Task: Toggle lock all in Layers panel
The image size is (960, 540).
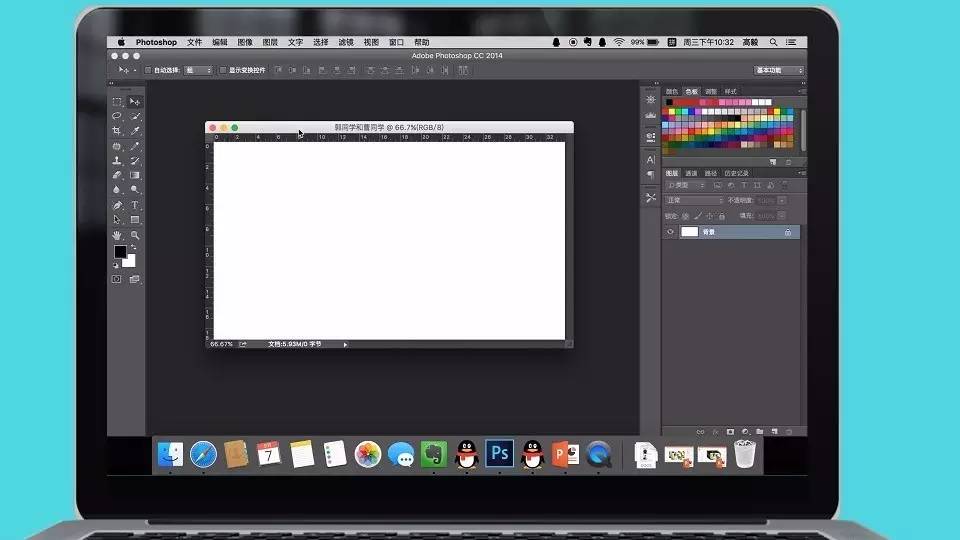Action: 722,216
